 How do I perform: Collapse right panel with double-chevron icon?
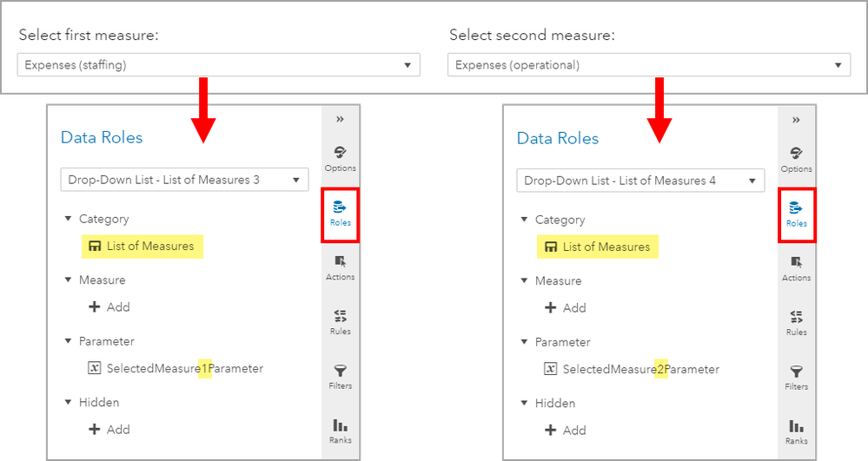pyautogui.click(x=796, y=120)
